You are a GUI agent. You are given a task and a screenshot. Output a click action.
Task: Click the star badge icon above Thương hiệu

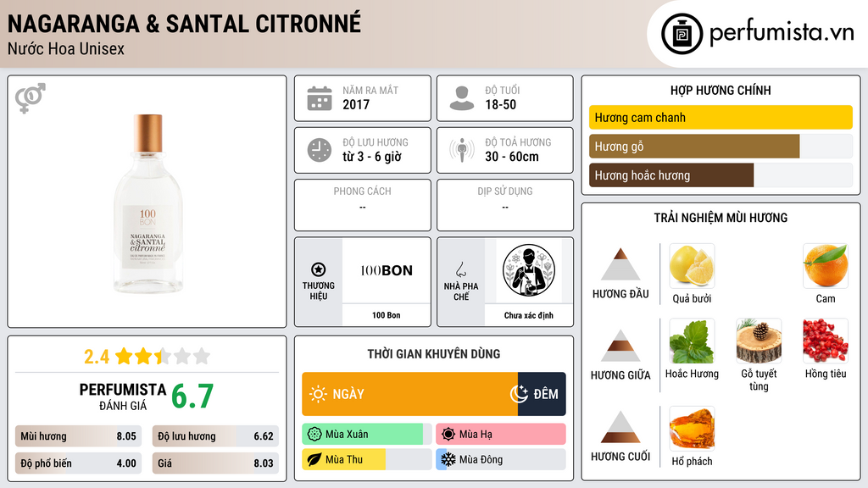click(319, 269)
